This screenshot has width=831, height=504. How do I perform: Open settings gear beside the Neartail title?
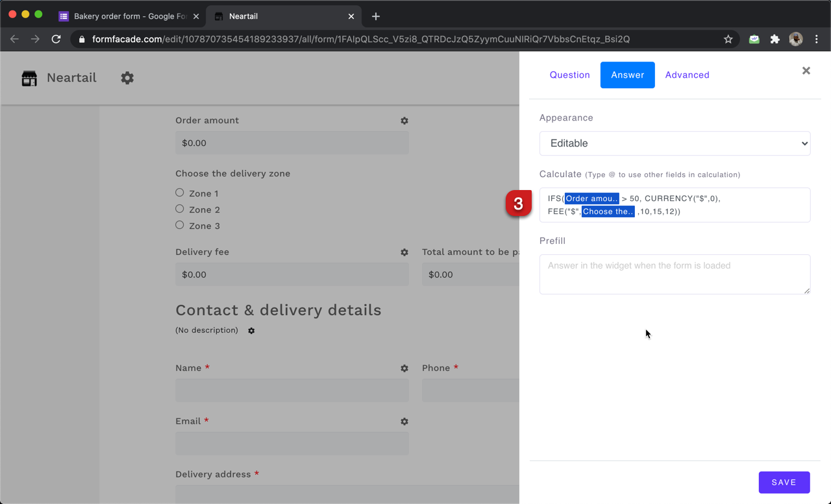(x=127, y=78)
